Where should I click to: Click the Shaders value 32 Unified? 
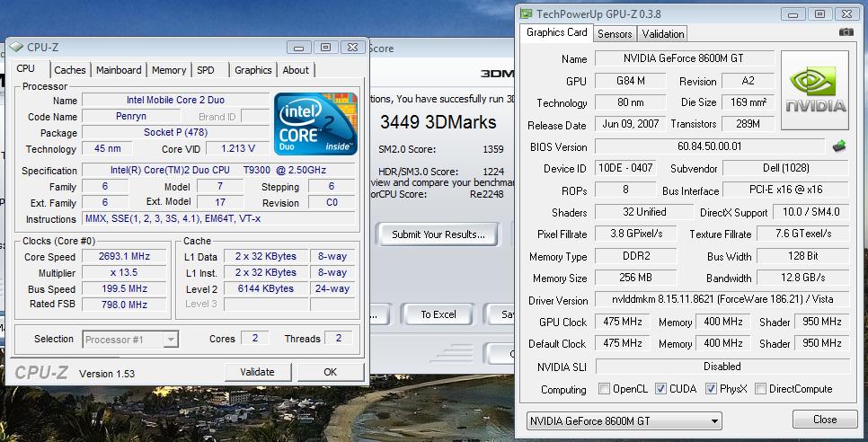pyautogui.click(x=643, y=211)
